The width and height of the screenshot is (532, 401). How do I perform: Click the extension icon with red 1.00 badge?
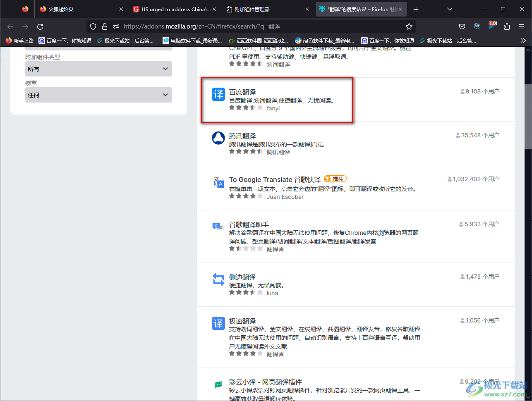[492, 26]
